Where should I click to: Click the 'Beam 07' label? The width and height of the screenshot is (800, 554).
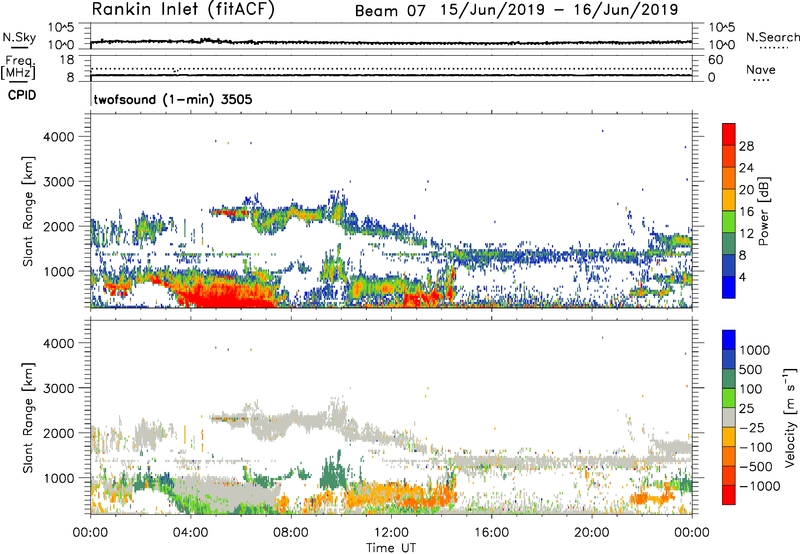pos(390,11)
